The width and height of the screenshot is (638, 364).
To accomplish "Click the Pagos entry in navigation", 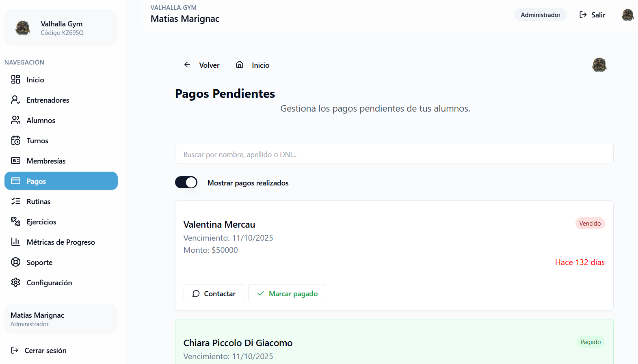I will pyautogui.click(x=36, y=181).
